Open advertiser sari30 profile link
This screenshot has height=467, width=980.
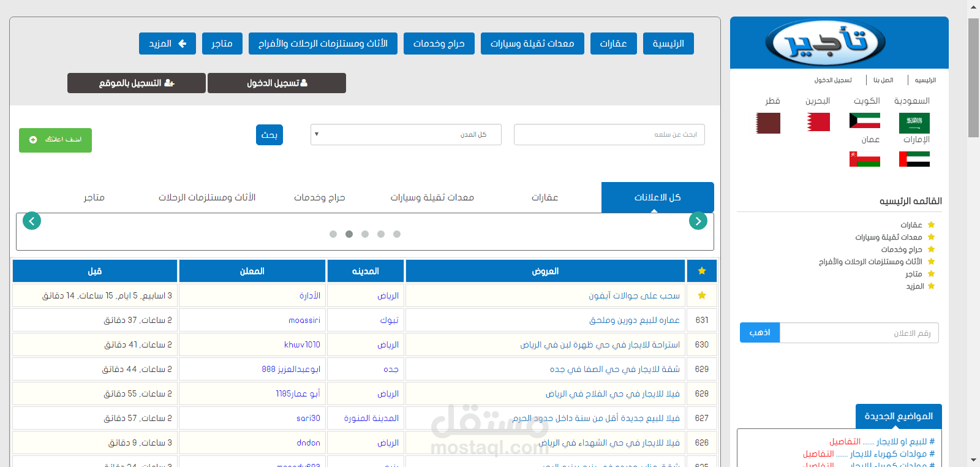tap(308, 418)
